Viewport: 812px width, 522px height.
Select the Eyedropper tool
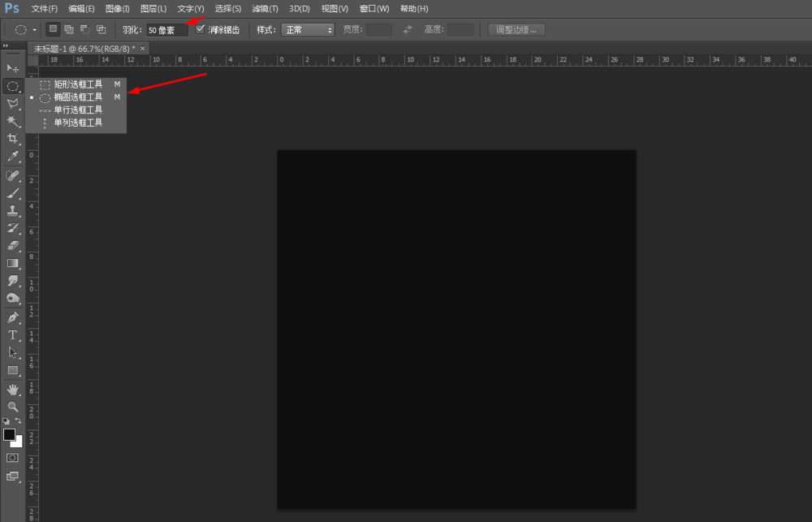click(13, 156)
